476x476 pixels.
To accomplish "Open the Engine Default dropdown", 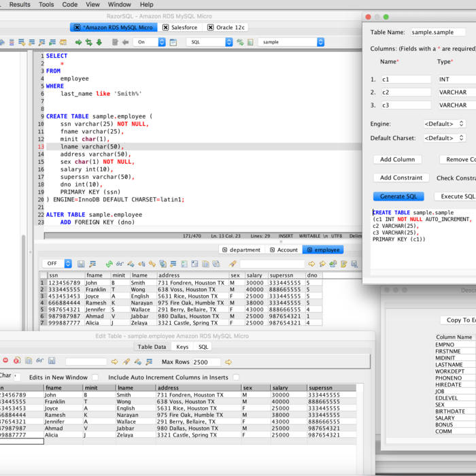I will [445, 124].
